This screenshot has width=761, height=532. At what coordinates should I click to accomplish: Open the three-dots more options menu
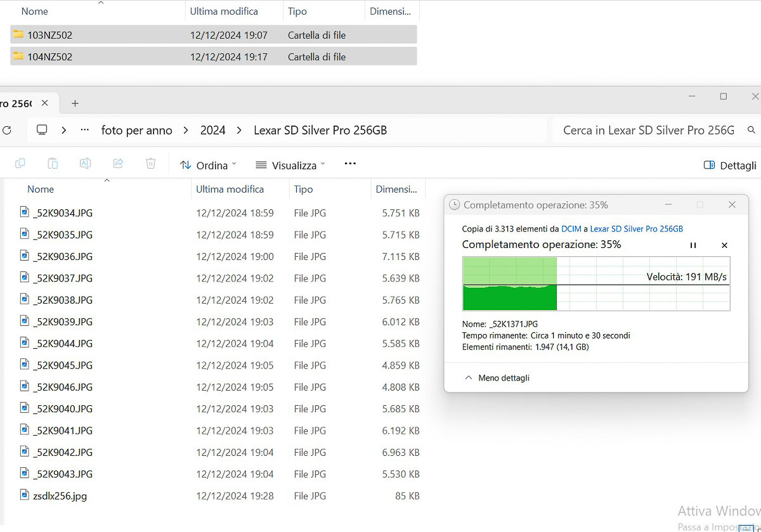(x=350, y=164)
